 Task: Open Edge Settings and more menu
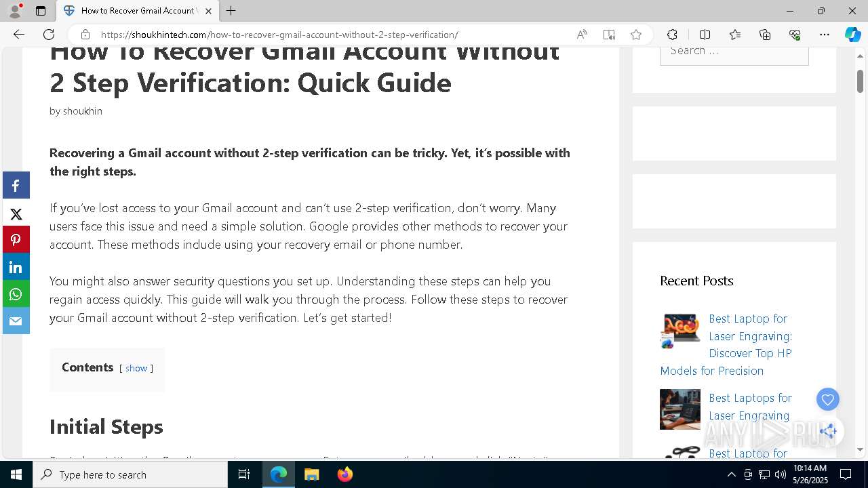click(825, 35)
